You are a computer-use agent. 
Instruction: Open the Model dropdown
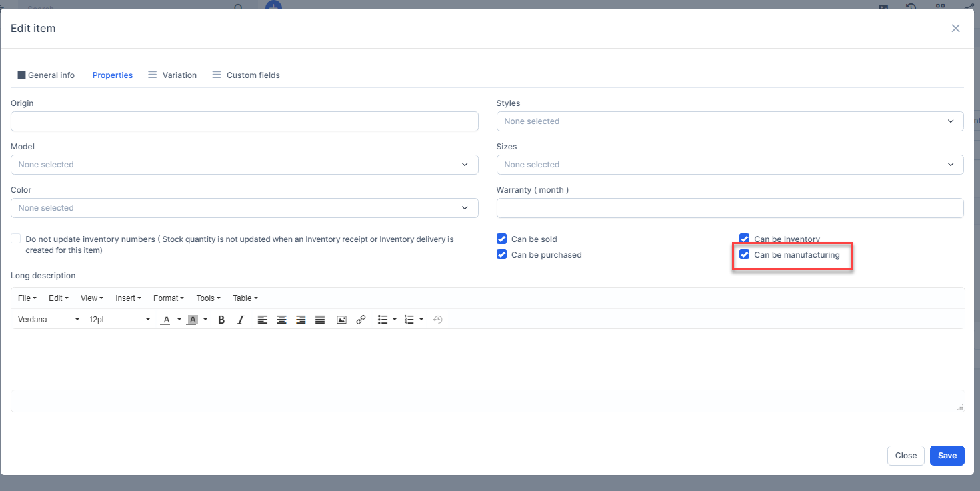tap(244, 165)
